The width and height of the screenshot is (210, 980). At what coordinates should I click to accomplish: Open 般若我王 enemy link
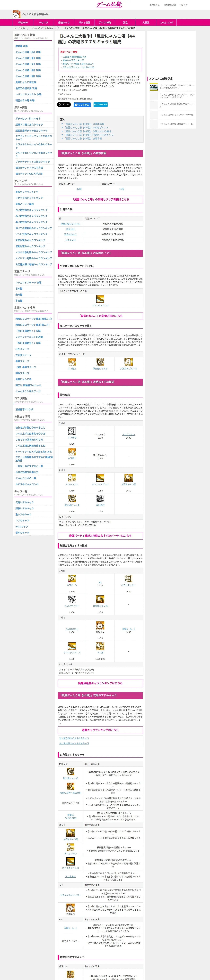pos(70,229)
